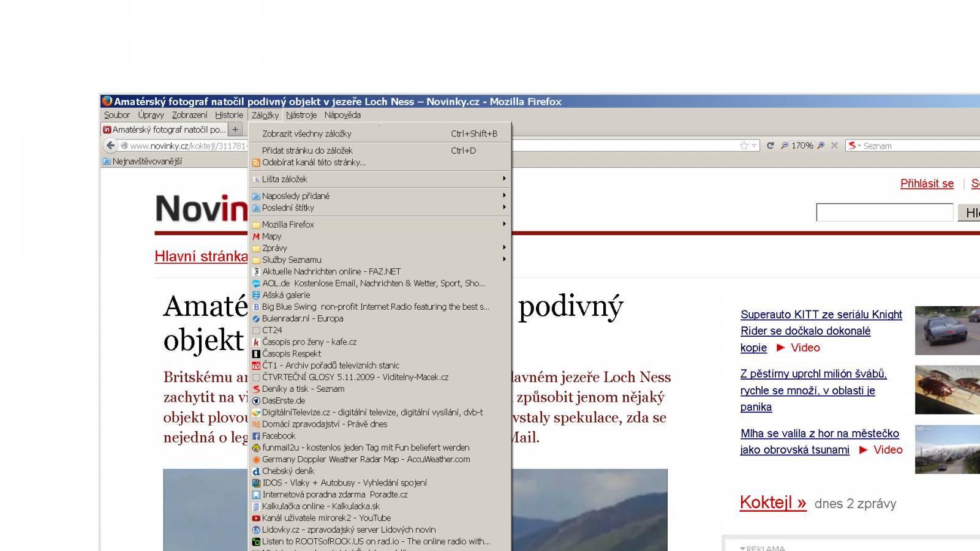Image resolution: width=980 pixels, height=551 pixels.
Task: Open the Z pěstírny uprchl milión švábů link
Action: click(x=813, y=390)
